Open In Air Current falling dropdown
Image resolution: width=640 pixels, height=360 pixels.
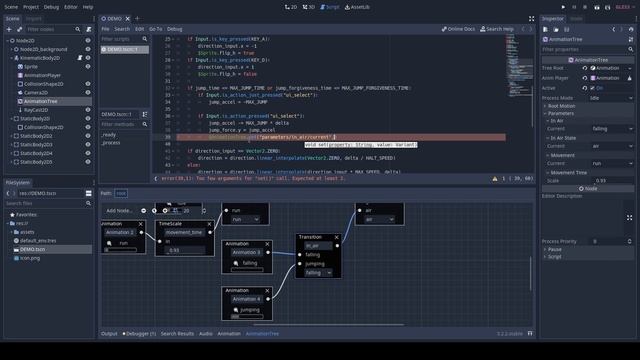[x=612, y=129]
